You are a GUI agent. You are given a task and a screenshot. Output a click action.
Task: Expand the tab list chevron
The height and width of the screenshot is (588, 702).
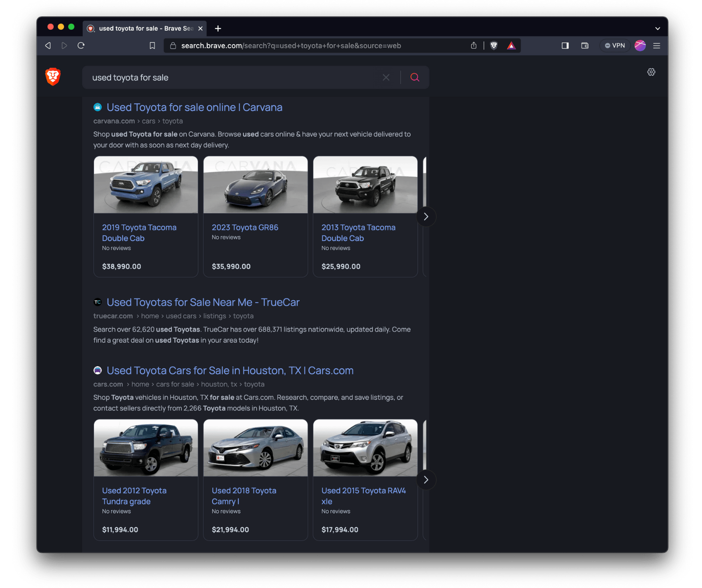coord(657,28)
